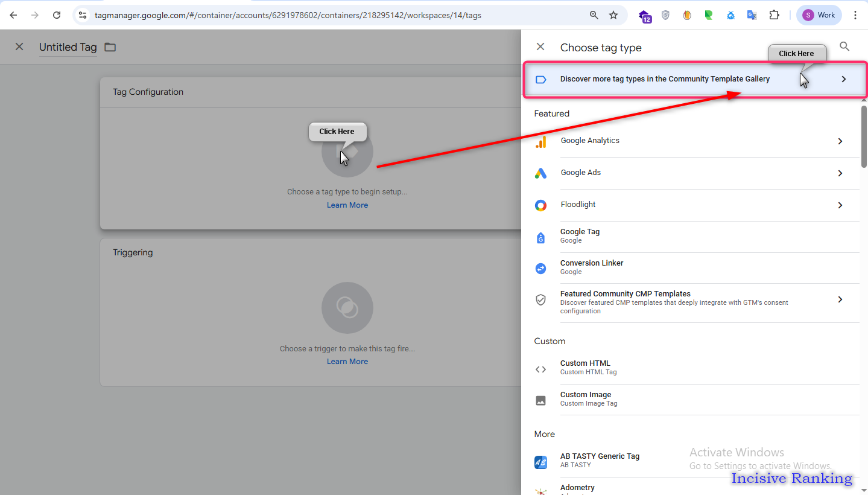Expand the Google Analytics chevron
The height and width of the screenshot is (495, 868).
tap(840, 141)
